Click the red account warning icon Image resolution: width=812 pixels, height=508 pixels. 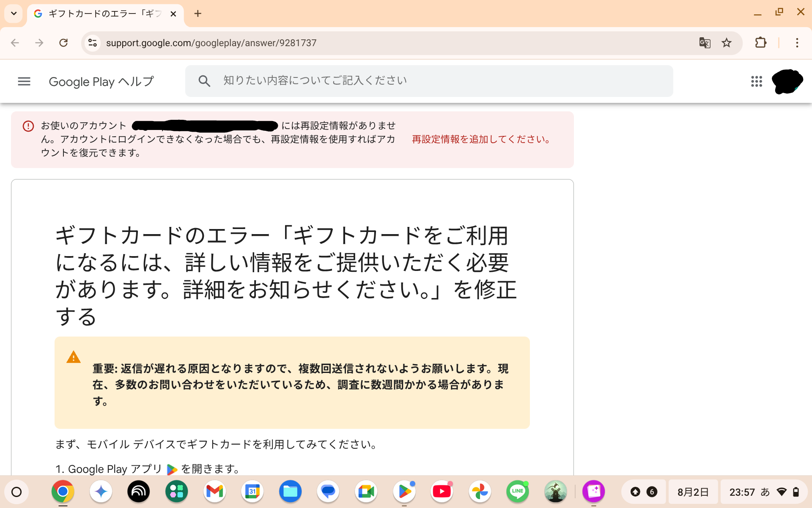coord(28,126)
